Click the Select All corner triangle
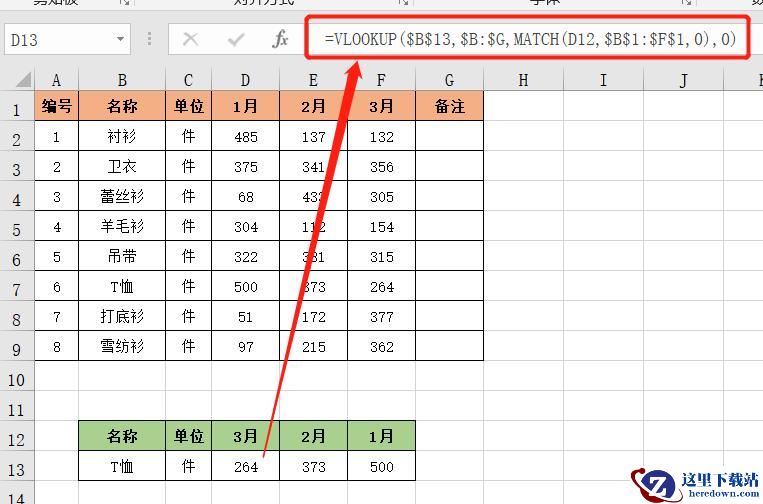Image resolution: width=763 pixels, height=504 pixels. (23, 79)
